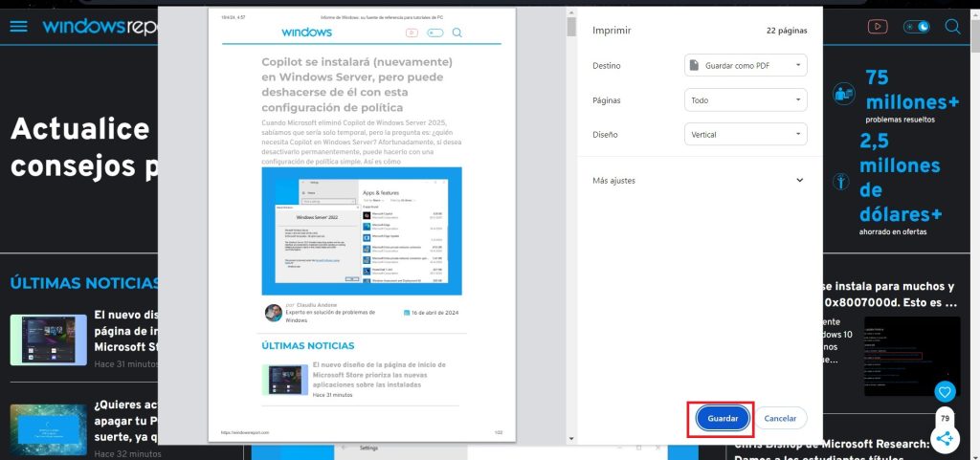Click 'Hace 31 minutos' under the Microsoft Store article
The image size is (980, 460).
pyautogui.click(x=125, y=363)
